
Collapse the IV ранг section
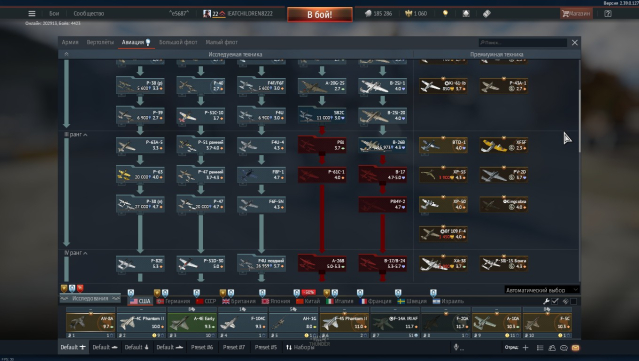pos(76,253)
